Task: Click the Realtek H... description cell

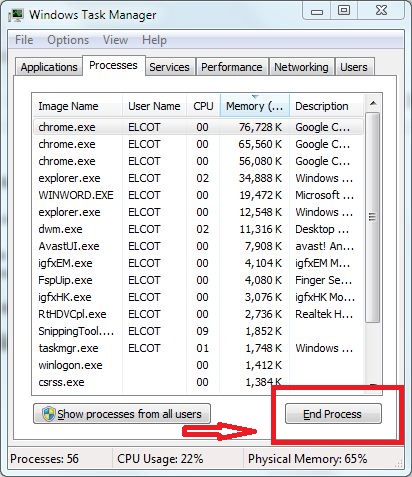Action: (x=324, y=314)
